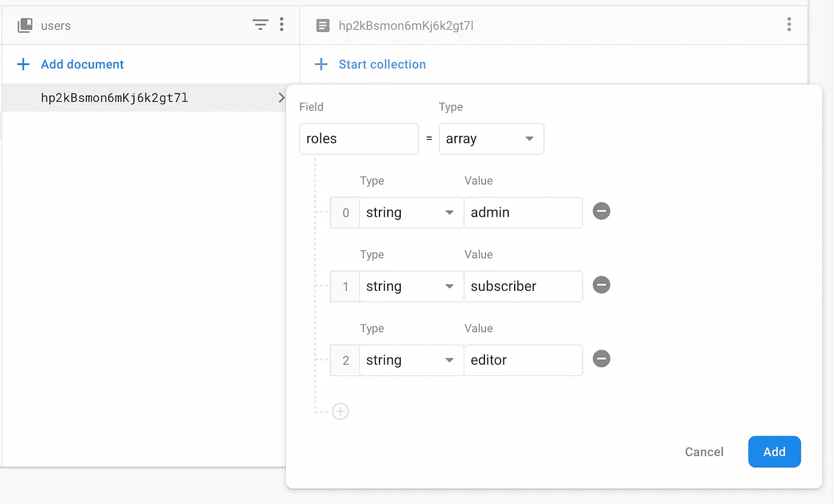Click the filter icon in users panel
The image size is (834, 504).
pyautogui.click(x=260, y=24)
